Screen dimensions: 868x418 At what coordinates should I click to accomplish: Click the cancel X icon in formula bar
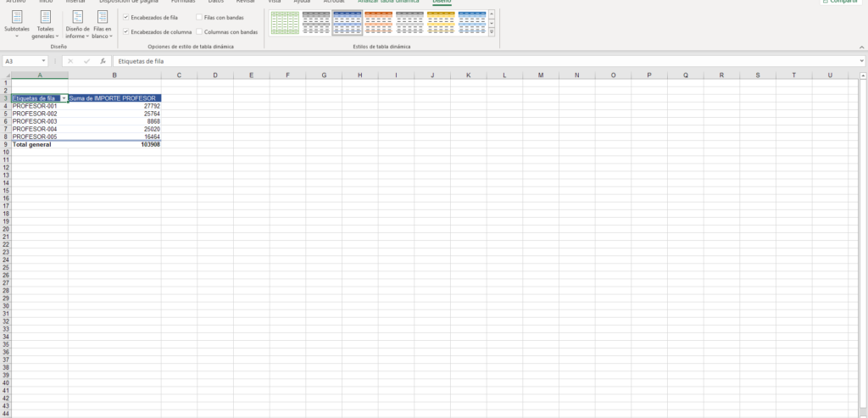(x=70, y=61)
